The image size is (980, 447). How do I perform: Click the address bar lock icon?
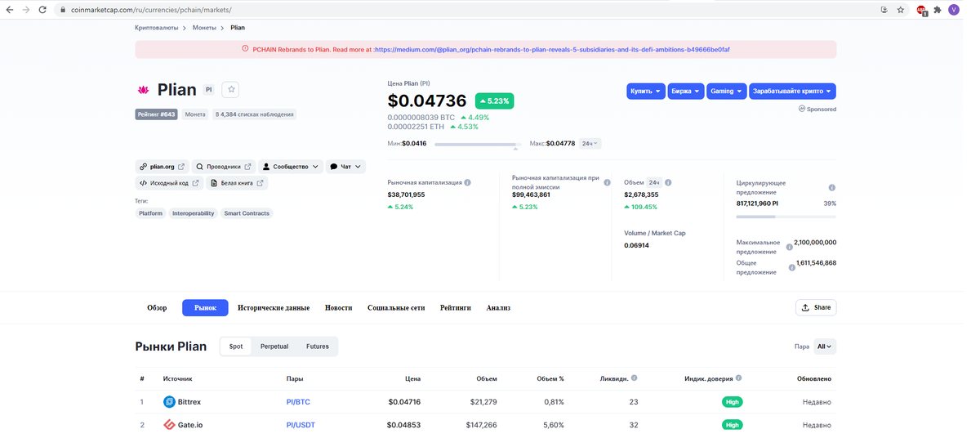(x=63, y=10)
